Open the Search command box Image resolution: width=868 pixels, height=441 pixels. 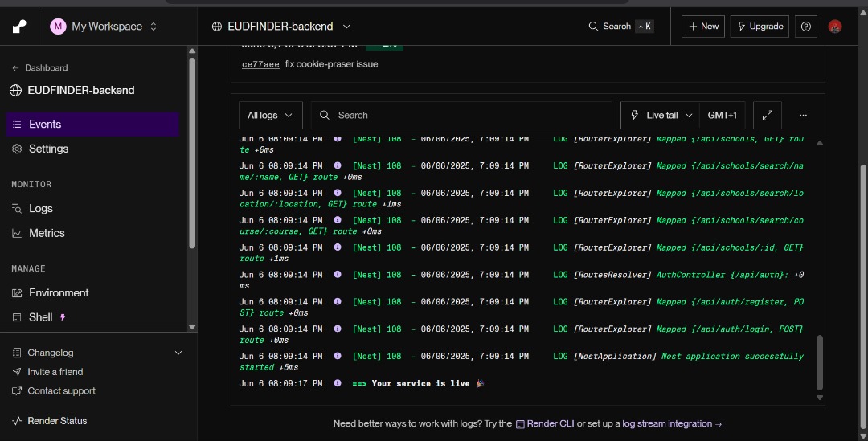point(620,26)
